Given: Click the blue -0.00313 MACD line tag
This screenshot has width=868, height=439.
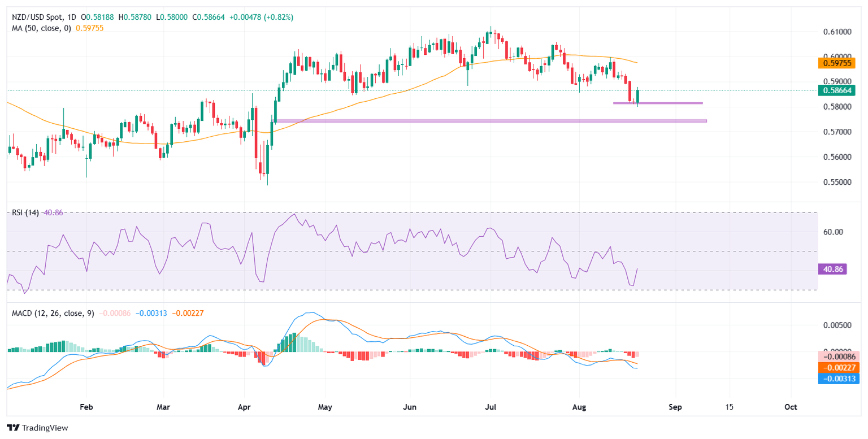Looking at the screenshot, I should (x=838, y=378).
